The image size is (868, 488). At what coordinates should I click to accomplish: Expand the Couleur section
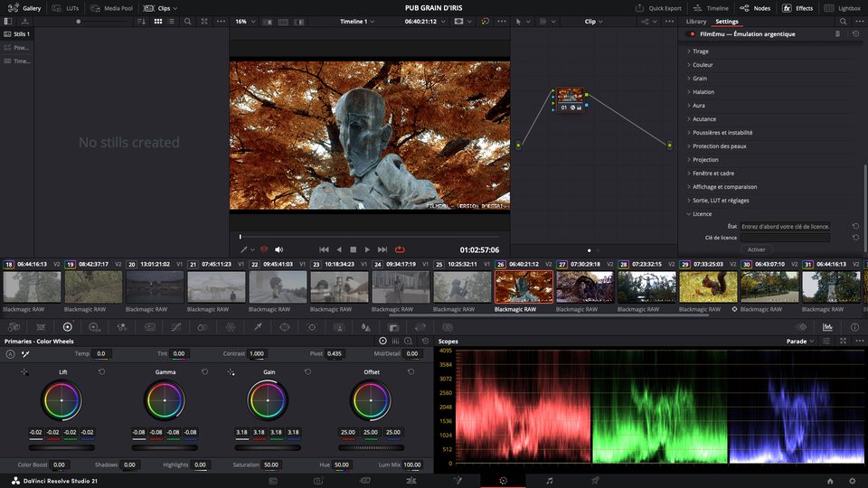702,65
